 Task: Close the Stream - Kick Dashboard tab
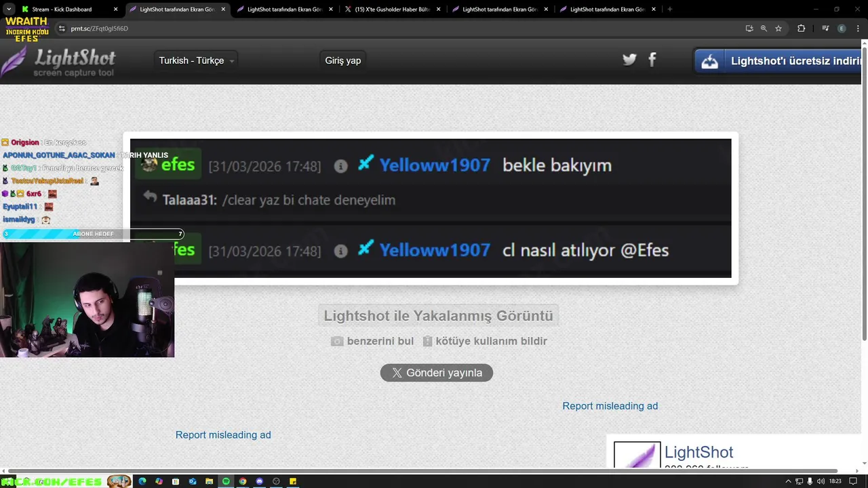click(115, 9)
